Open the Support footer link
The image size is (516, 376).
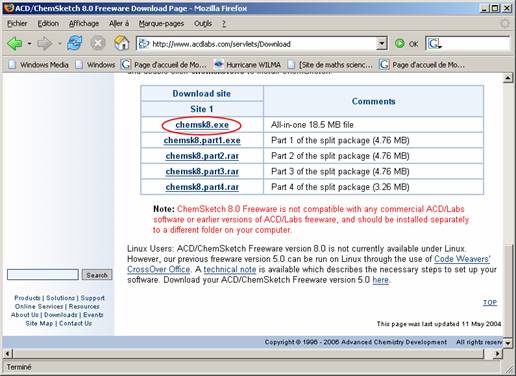(92, 298)
